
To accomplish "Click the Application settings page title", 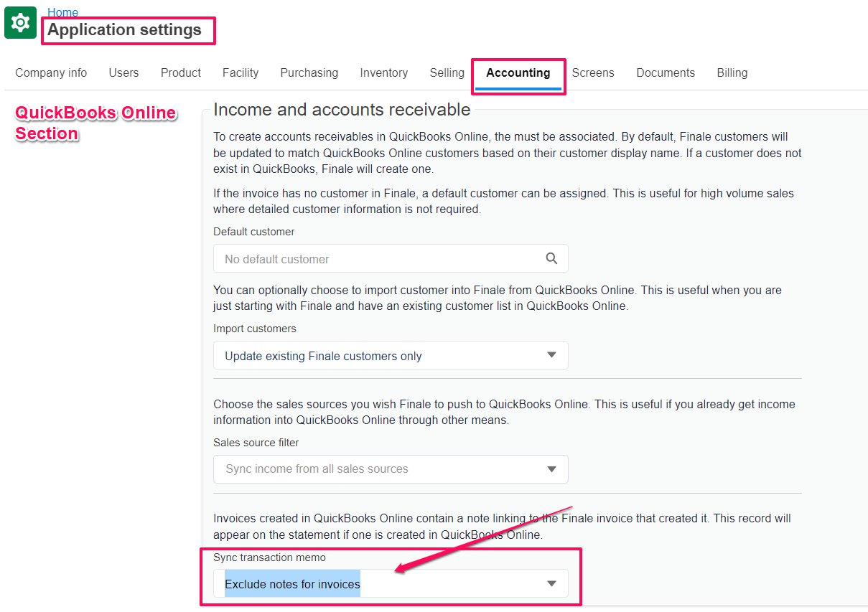I will (124, 30).
